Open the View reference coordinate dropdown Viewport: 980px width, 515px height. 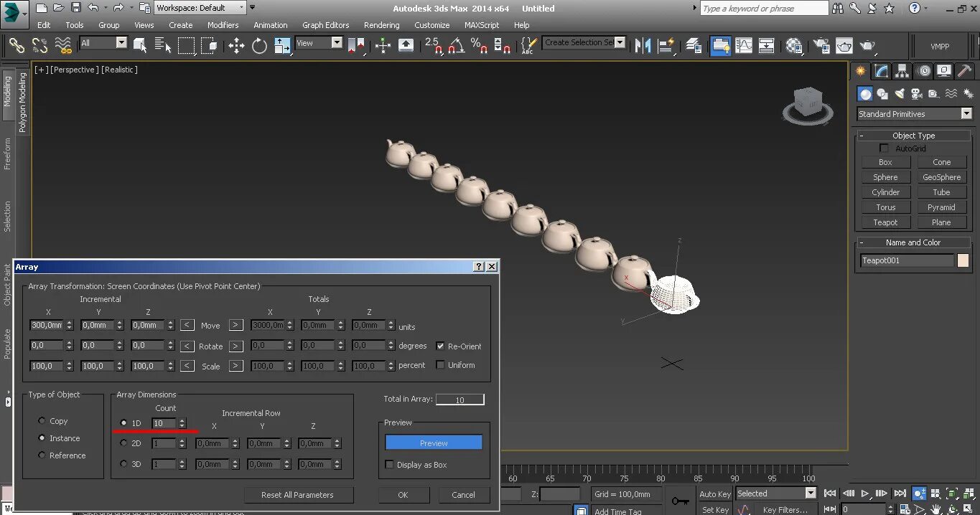pos(319,43)
